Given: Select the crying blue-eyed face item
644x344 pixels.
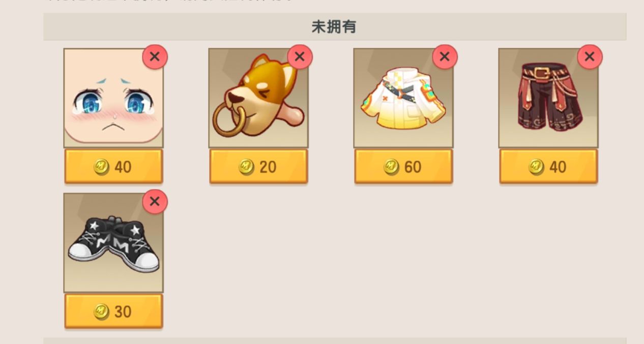Looking at the screenshot, I should point(113,98).
